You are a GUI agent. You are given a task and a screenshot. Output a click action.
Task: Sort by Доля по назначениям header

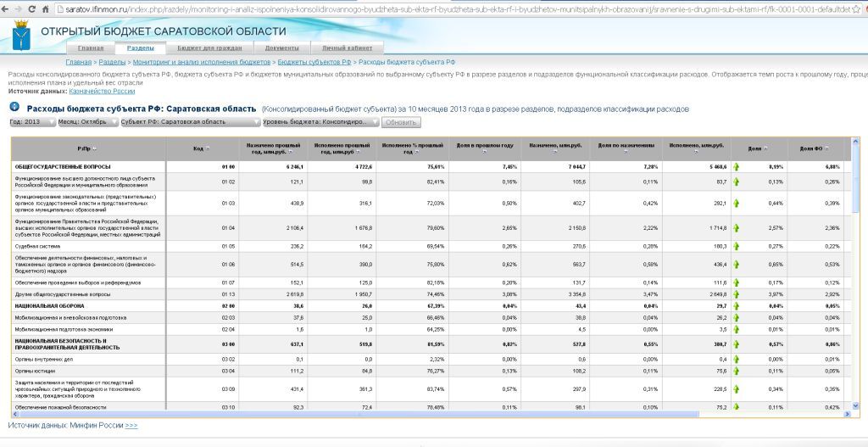pos(626,148)
